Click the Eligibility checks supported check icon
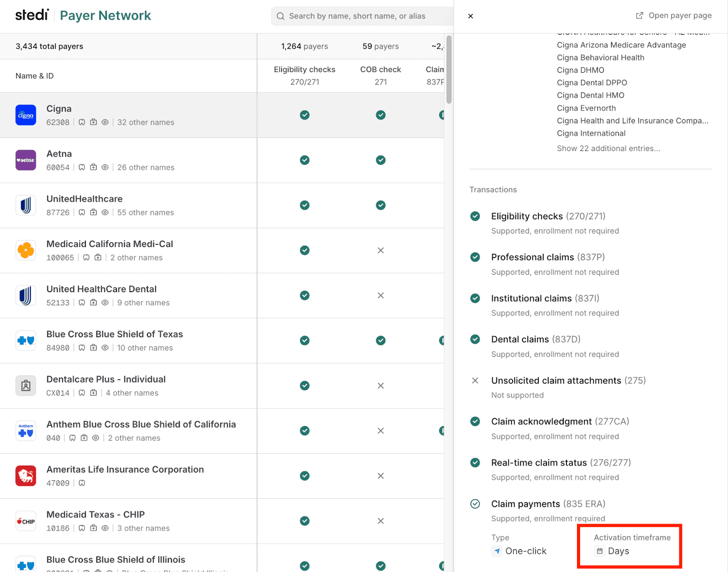This screenshot has height=572, width=728. [475, 216]
